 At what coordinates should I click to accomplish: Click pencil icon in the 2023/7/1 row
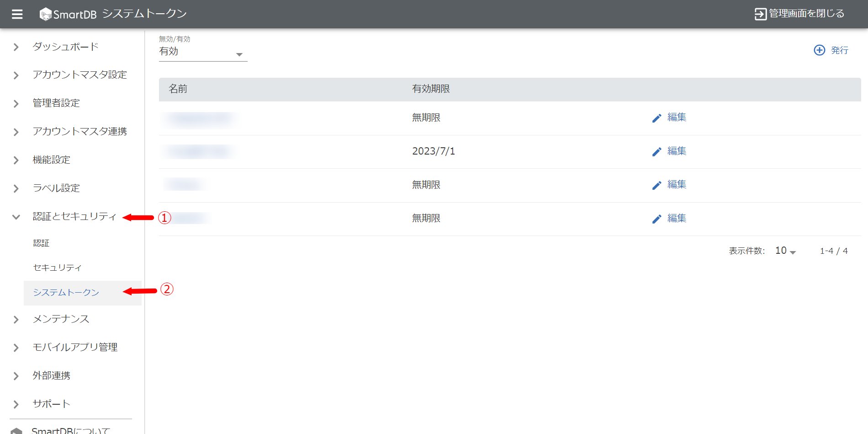(656, 152)
